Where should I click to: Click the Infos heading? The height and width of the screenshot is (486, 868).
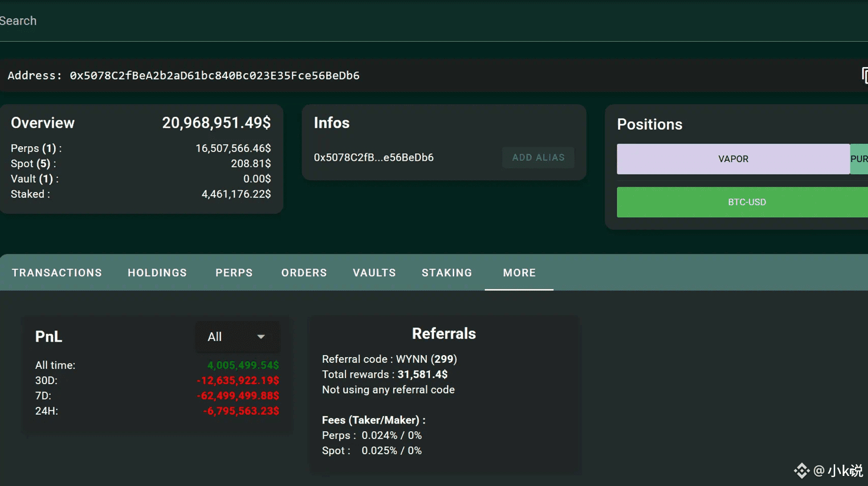coord(331,123)
